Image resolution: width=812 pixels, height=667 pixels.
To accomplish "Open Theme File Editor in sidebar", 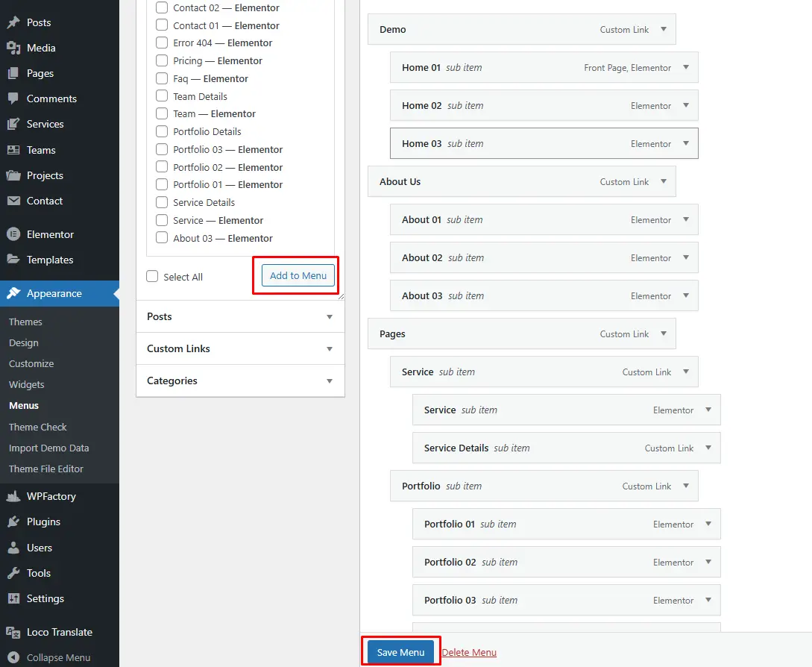I will click(x=46, y=469).
